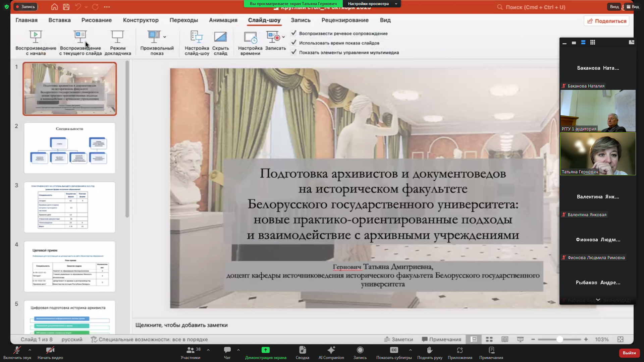
Task: Toggle Use Timings checkbox
Action: pos(294,43)
